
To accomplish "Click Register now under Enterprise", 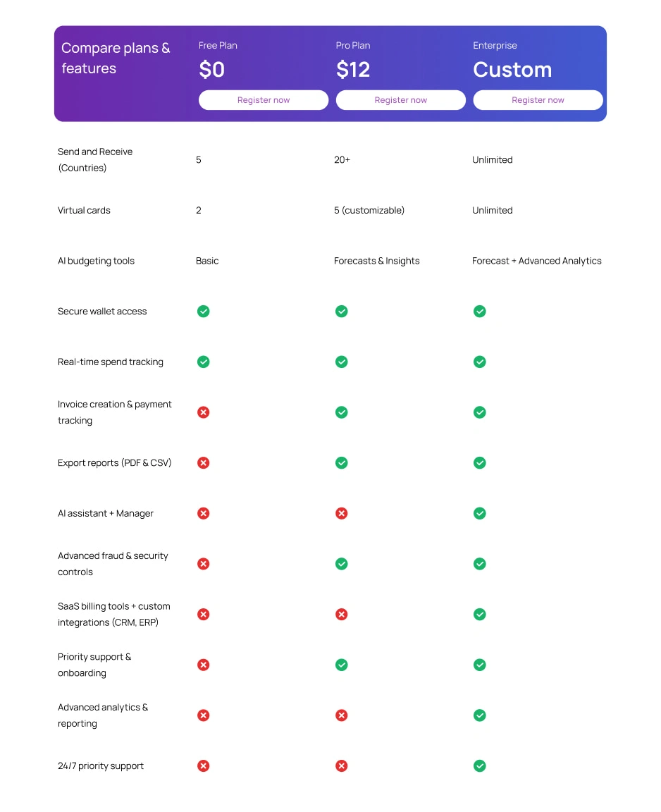I will (538, 99).
